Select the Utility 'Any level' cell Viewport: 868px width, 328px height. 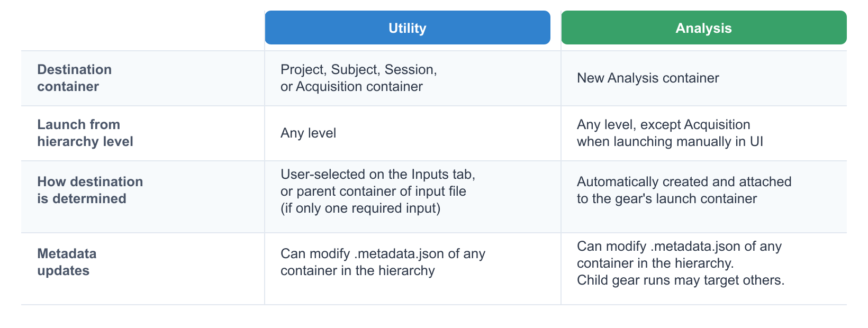(x=308, y=133)
